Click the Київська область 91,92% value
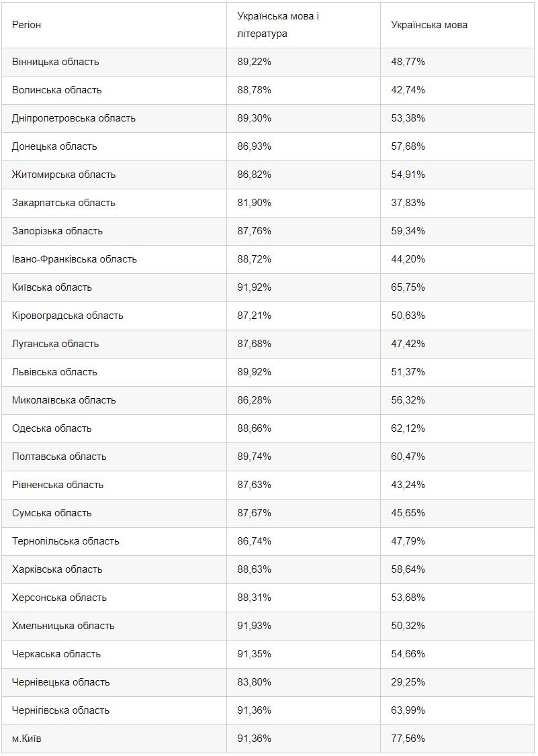 click(x=254, y=287)
